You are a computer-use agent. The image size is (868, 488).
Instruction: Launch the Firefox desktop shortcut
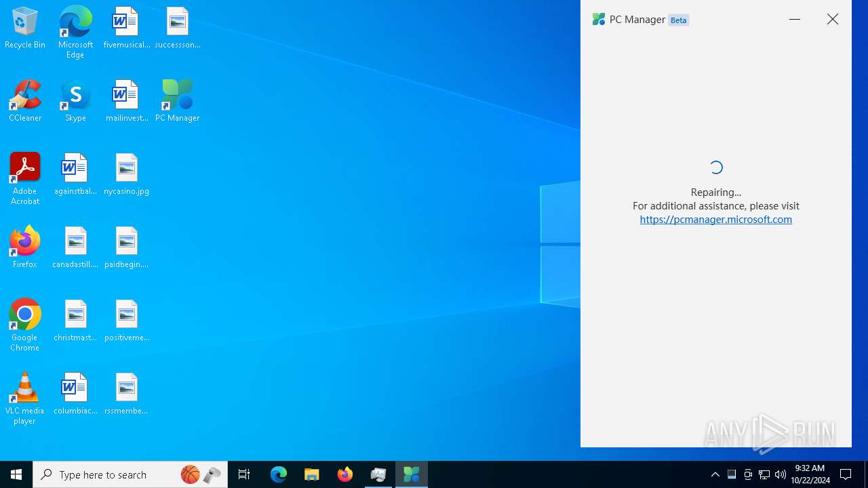[24, 247]
